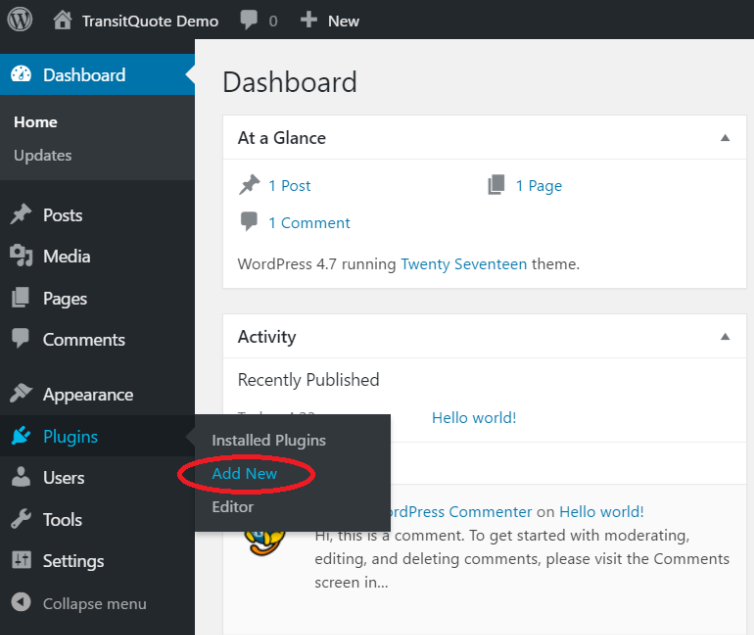Open Updates under Dashboard
This screenshot has height=635, width=754.
pyautogui.click(x=43, y=155)
